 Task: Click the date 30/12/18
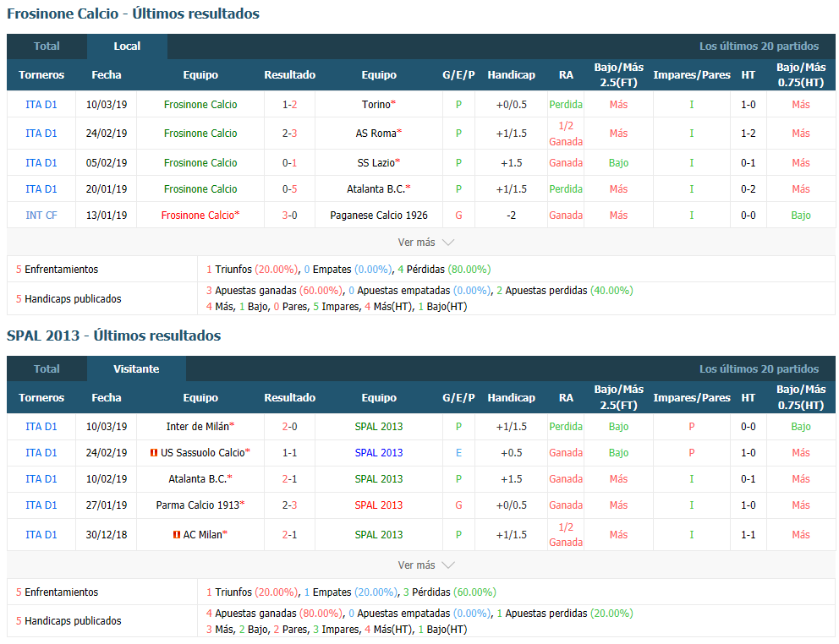click(107, 535)
